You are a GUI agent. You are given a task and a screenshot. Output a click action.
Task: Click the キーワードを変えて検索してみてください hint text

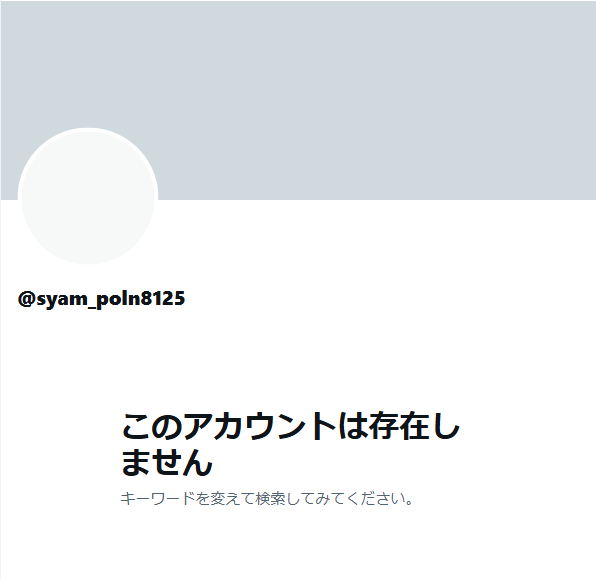266,498
